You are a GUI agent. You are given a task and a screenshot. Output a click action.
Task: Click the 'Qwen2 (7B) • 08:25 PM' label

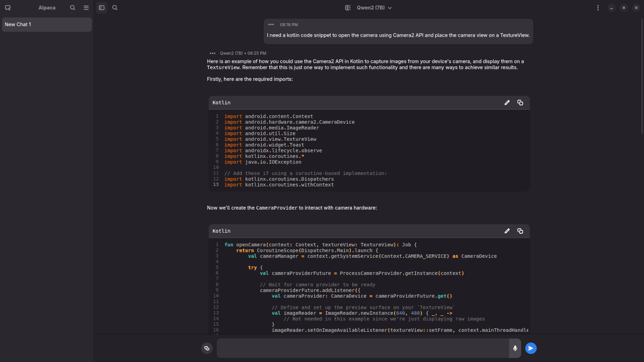pyautogui.click(x=243, y=53)
